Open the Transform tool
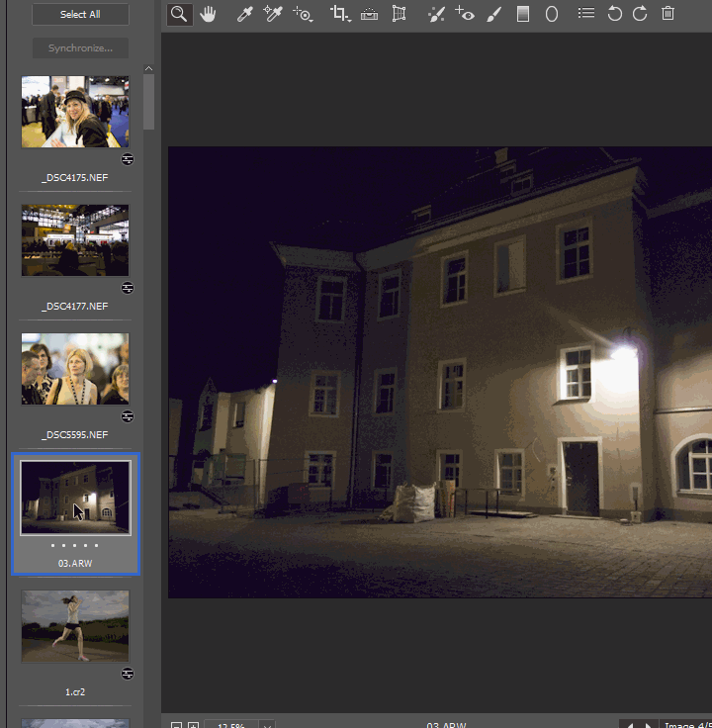Viewport: 712px width, 728px height. [399, 14]
